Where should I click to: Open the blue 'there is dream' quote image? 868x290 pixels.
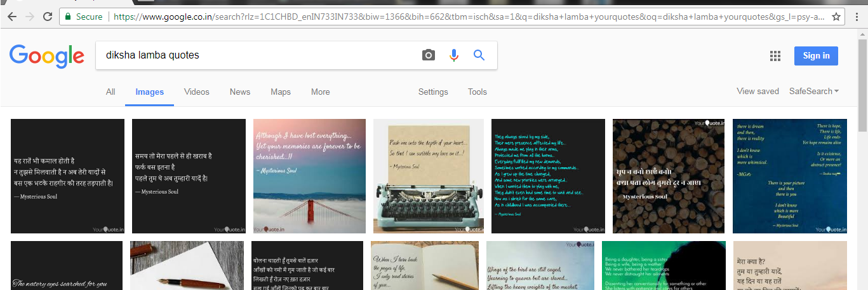pyautogui.click(x=790, y=176)
